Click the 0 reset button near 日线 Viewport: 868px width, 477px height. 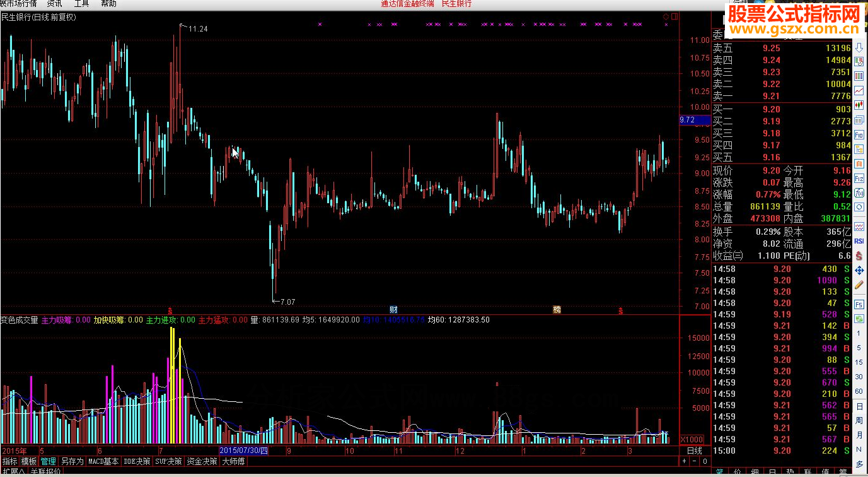[x=705, y=461]
